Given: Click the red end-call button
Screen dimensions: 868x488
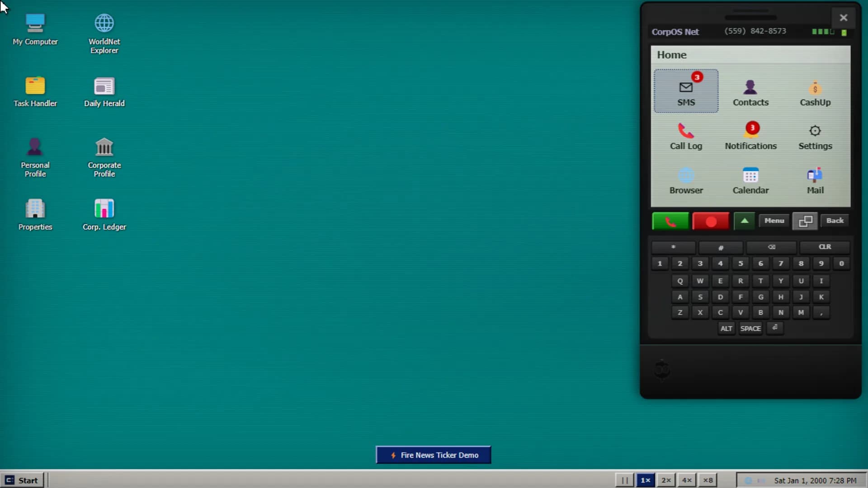Looking at the screenshot, I should coord(711,221).
